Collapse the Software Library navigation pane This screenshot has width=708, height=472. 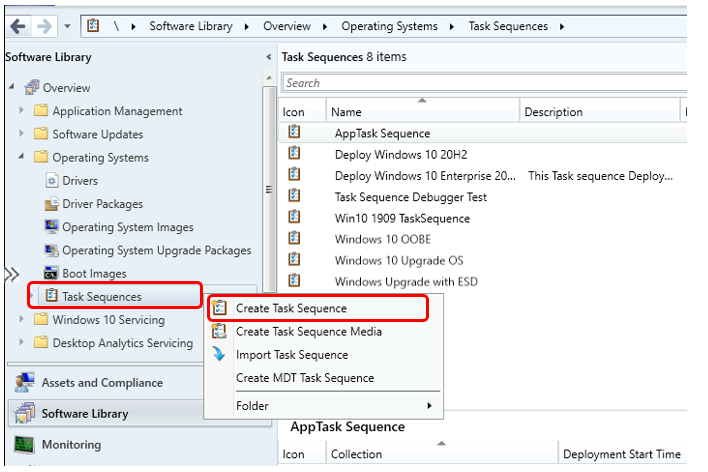[269, 57]
